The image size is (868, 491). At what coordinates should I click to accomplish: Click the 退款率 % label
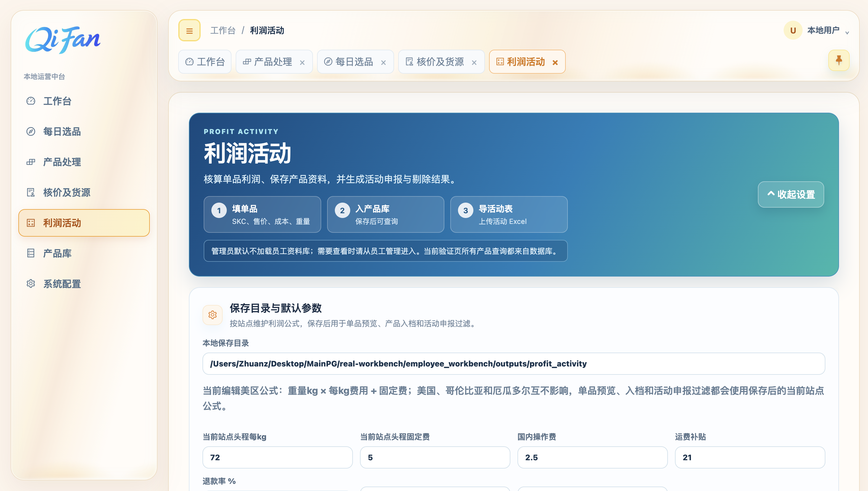[x=219, y=481]
